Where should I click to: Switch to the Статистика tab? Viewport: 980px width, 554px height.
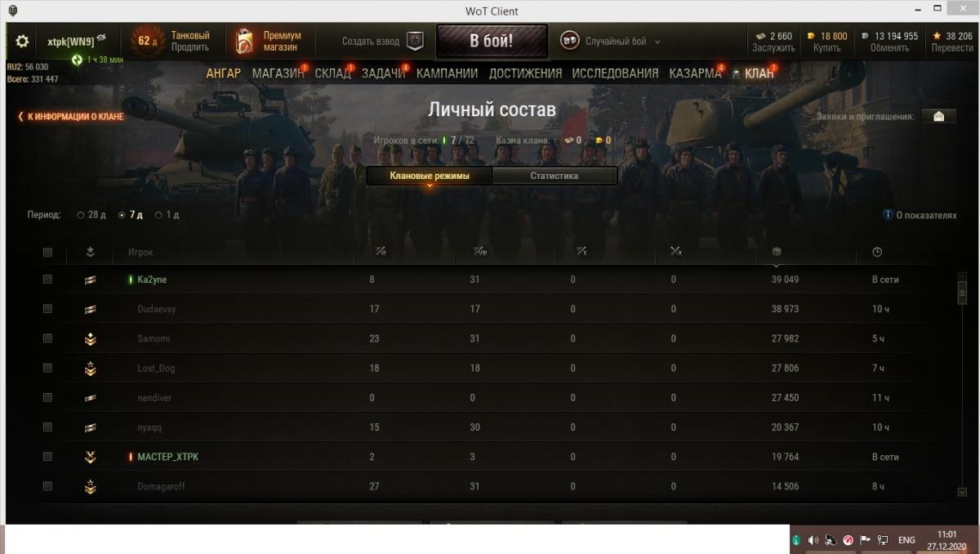coord(555,176)
